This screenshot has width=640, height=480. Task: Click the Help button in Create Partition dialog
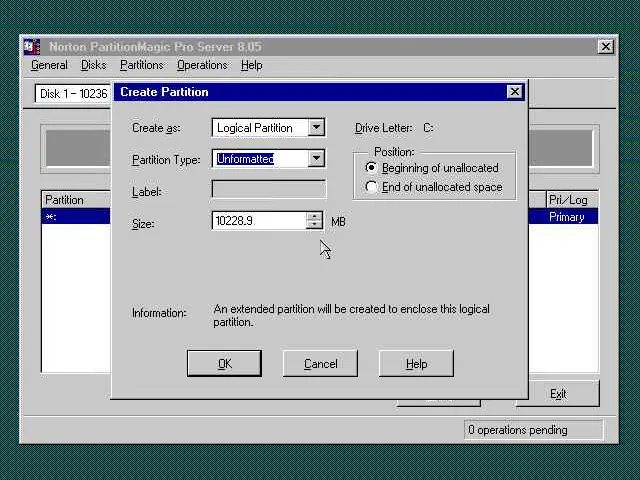pyautogui.click(x=416, y=363)
